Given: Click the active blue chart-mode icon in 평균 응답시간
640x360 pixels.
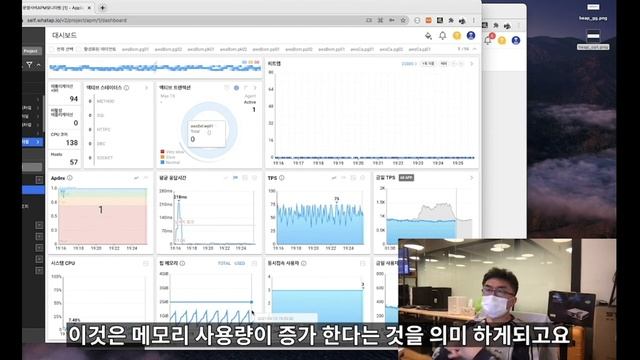Looking at the screenshot, I should (236, 178).
